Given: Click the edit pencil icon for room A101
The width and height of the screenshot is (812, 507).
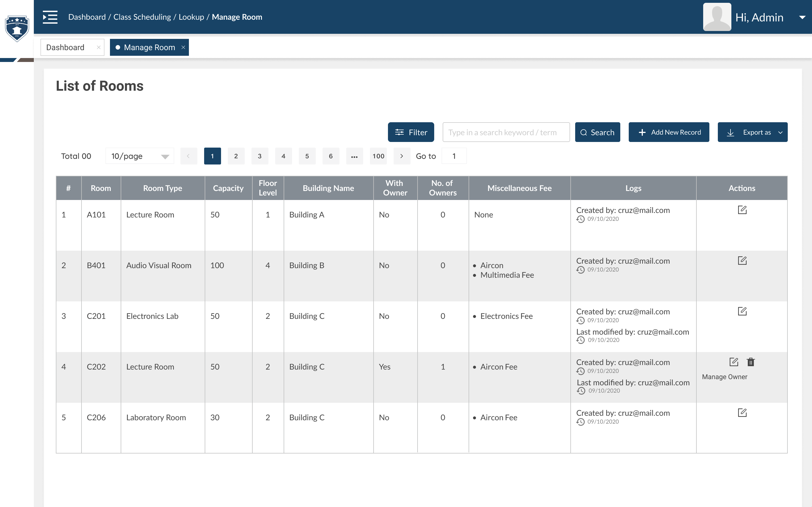Looking at the screenshot, I should tap(742, 210).
